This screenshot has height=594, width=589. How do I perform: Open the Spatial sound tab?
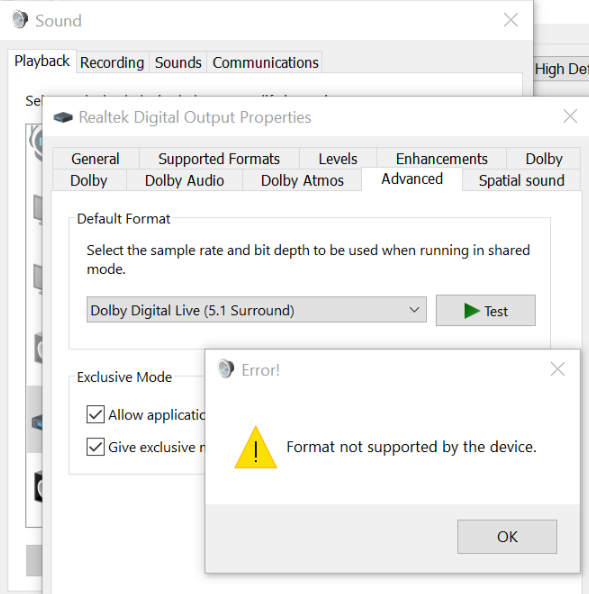coord(522,180)
